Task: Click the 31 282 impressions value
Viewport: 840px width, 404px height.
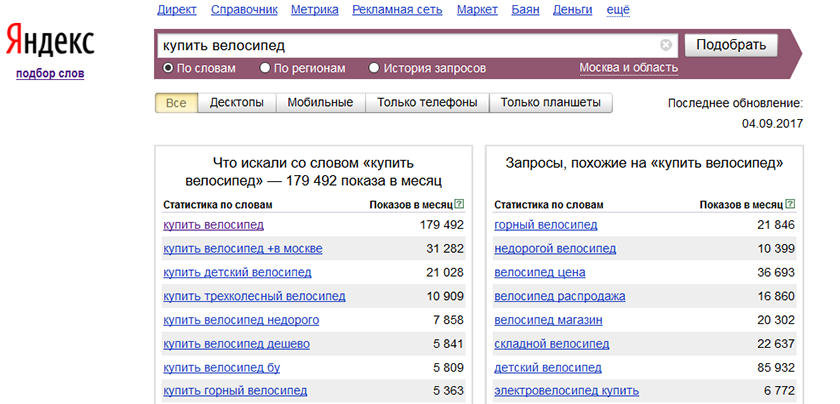Action: 445,249
